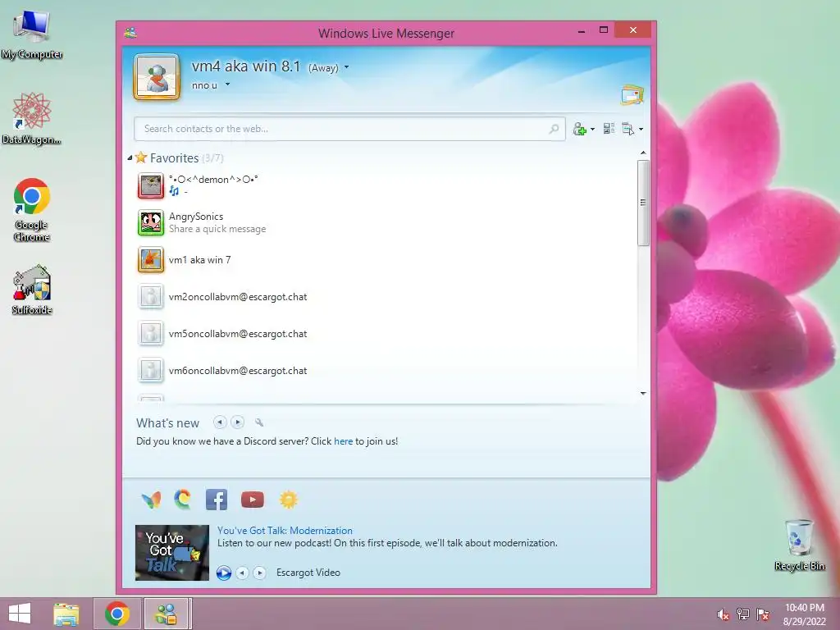Click the Show menu icon beside layout
The height and width of the screenshot is (630, 840).
pos(628,129)
